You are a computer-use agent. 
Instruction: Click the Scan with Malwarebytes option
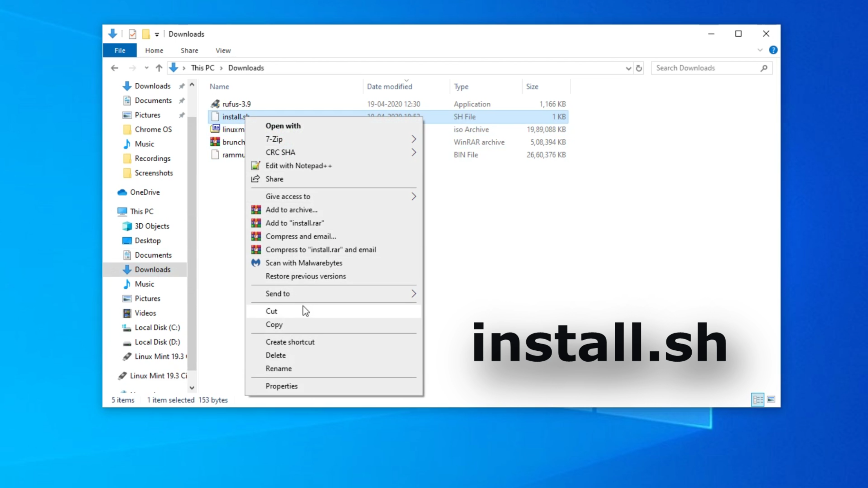[304, 263]
